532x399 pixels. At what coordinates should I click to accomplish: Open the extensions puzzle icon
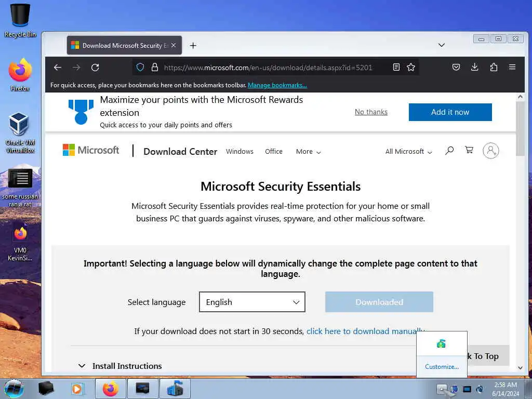point(494,67)
